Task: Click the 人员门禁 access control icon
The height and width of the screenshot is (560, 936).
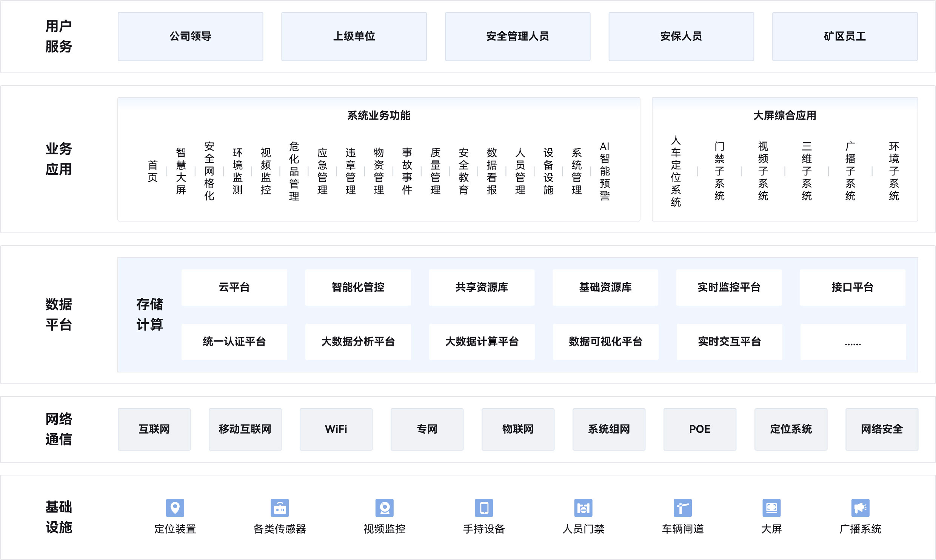Action: [583, 508]
